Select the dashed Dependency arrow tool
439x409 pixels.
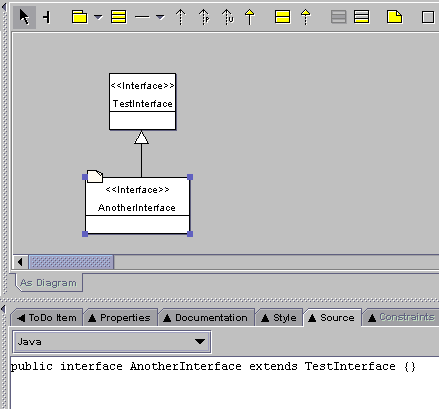[180, 17]
